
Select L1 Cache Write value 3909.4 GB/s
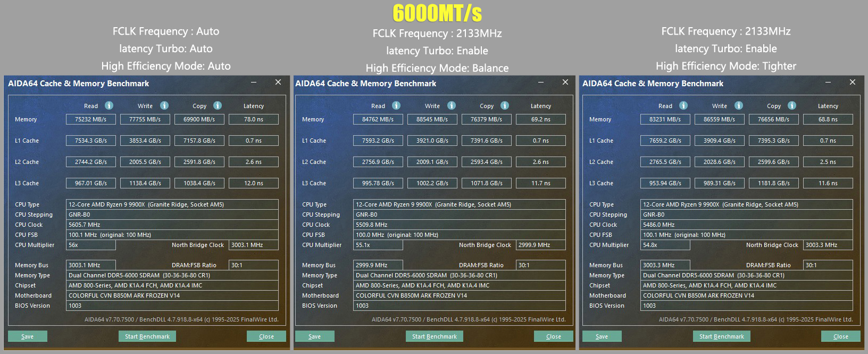pos(720,141)
